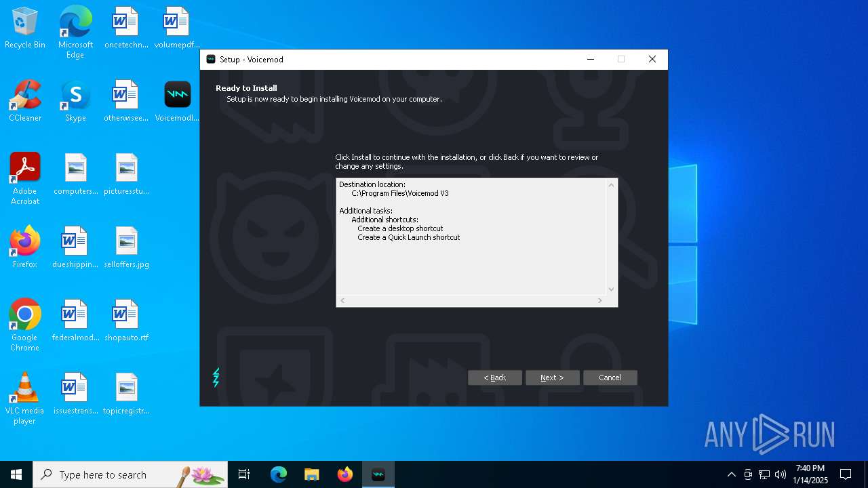Click the C:\Program Files\Voicemod V3 path text
The width and height of the screenshot is (868, 488).
click(x=400, y=193)
